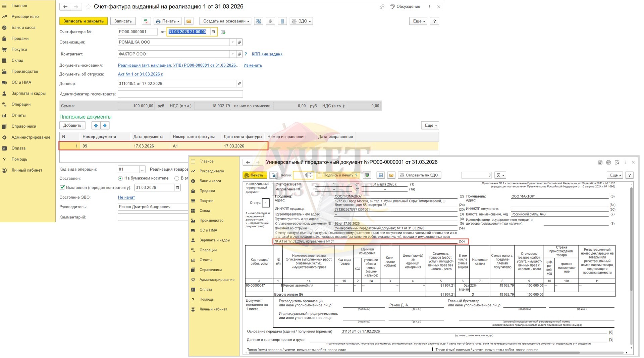The height and width of the screenshot is (358, 644).
Task: Click the Дт/Кт postings icon
Action: 146,21
